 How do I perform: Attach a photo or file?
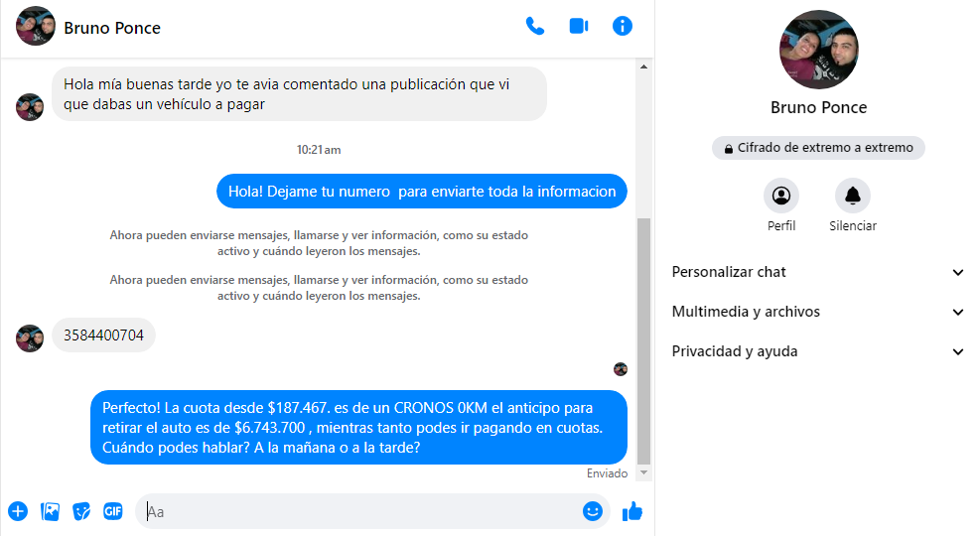(x=50, y=511)
